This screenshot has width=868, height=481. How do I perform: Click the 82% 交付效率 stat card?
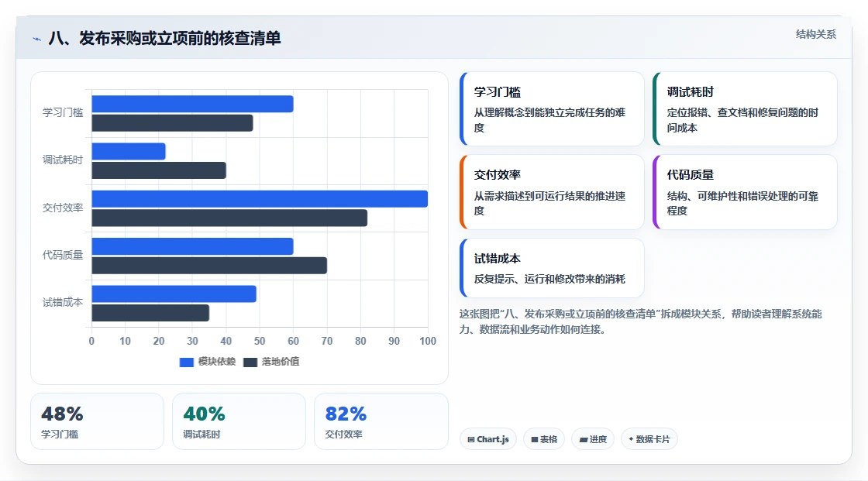point(381,421)
